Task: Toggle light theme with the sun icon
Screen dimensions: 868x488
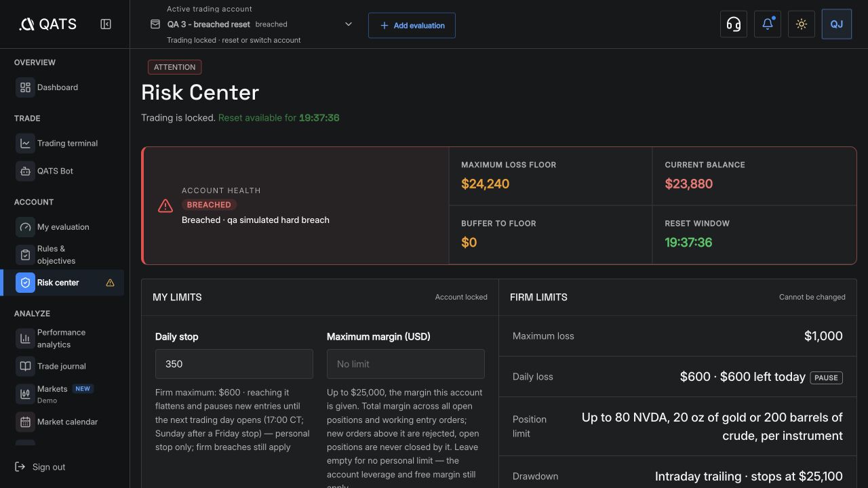Action: (802, 24)
